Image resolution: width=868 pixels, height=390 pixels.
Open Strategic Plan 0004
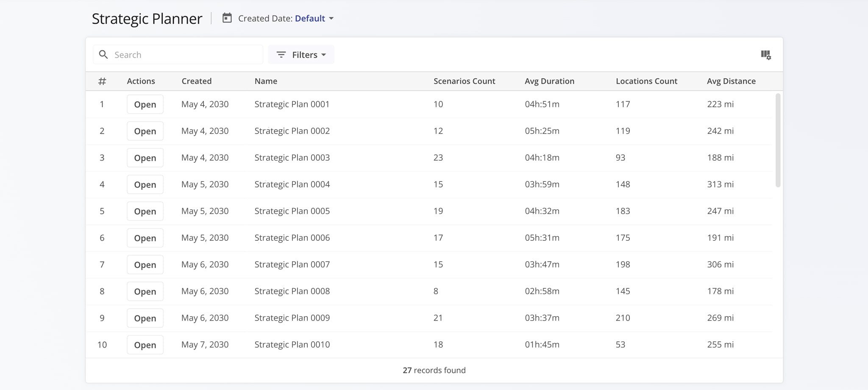[x=145, y=184]
